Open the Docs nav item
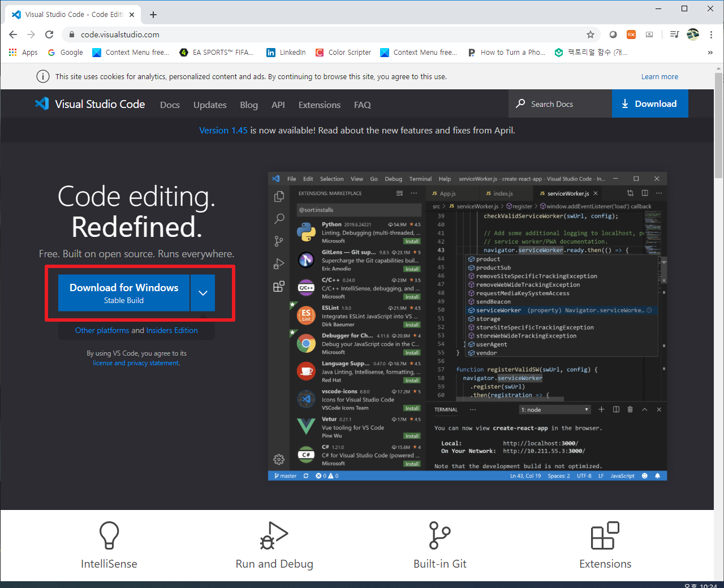 [x=170, y=105]
